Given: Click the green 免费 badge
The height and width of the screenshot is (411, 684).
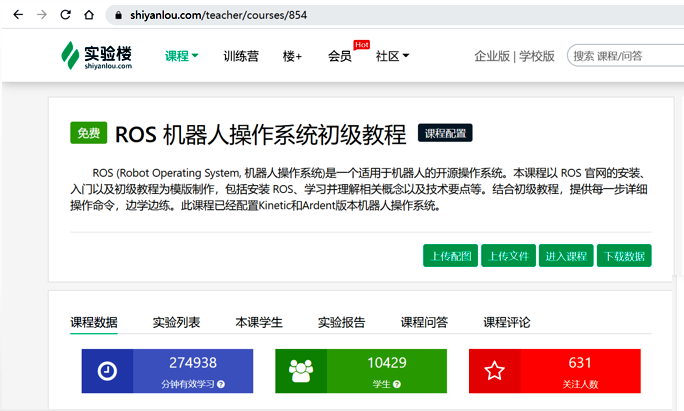Looking at the screenshot, I should pos(89,133).
